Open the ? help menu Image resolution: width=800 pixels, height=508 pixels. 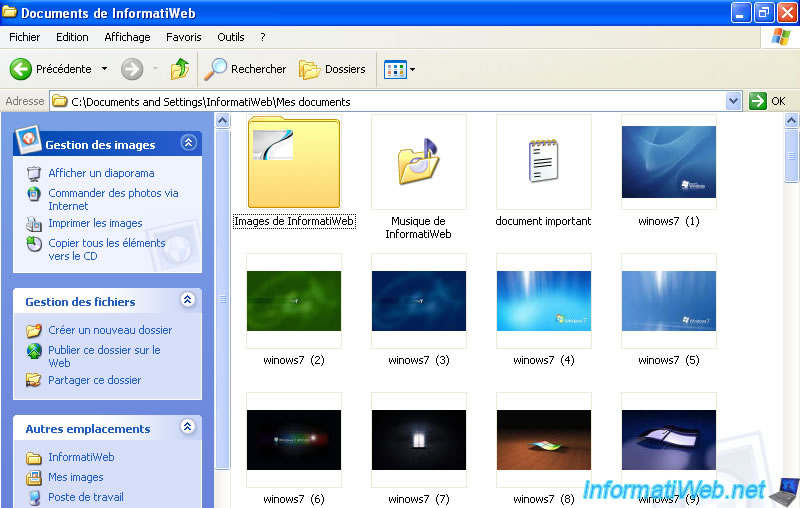click(x=263, y=37)
